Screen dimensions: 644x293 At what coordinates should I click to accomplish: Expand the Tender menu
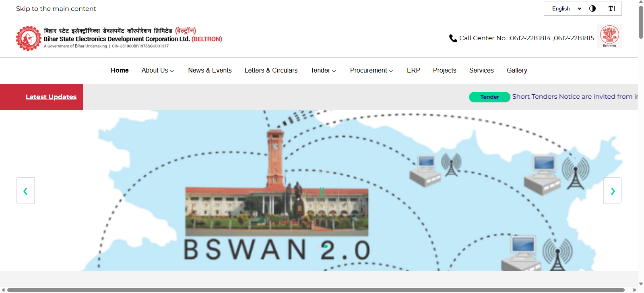(323, 70)
